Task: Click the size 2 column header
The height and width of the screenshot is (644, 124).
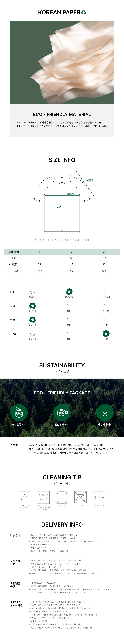Action: [72, 252]
